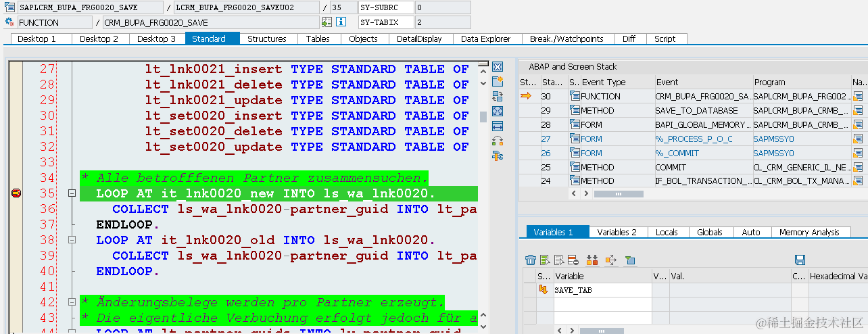868x334 pixels.
Task: Click the maximize horizontally icon in side toolbar
Action: point(498,126)
